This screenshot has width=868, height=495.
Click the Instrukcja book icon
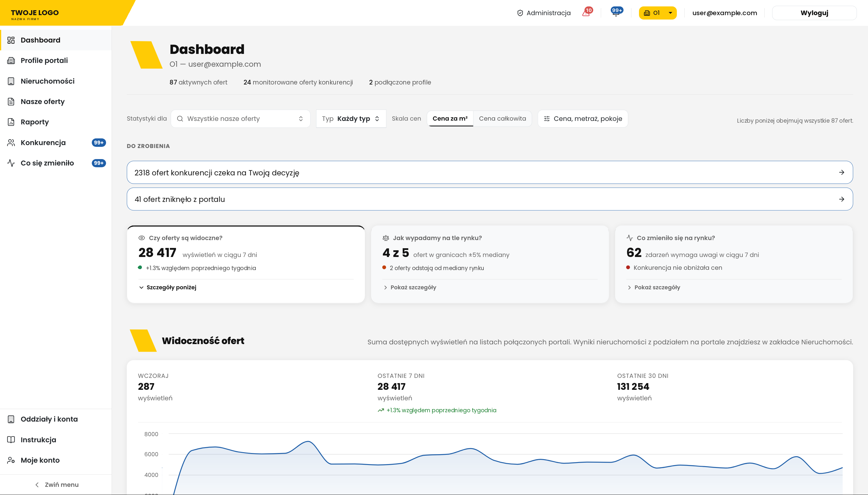click(11, 440)
